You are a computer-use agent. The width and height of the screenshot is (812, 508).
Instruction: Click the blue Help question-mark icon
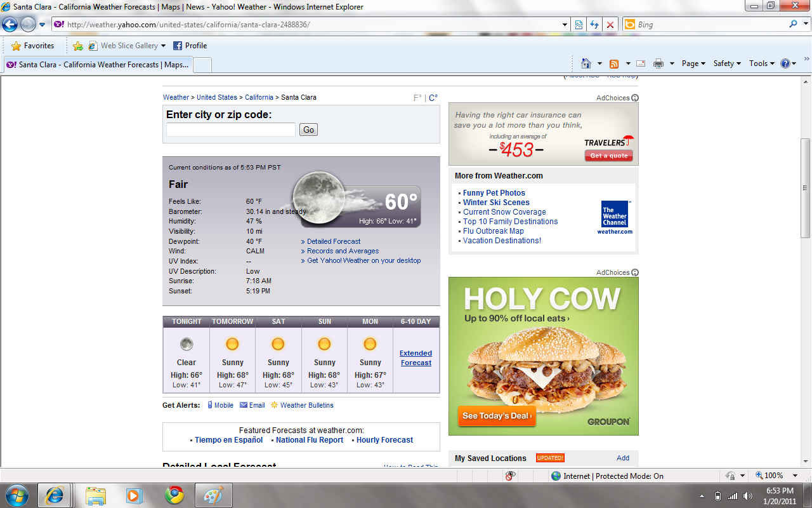tap(785, 63)
